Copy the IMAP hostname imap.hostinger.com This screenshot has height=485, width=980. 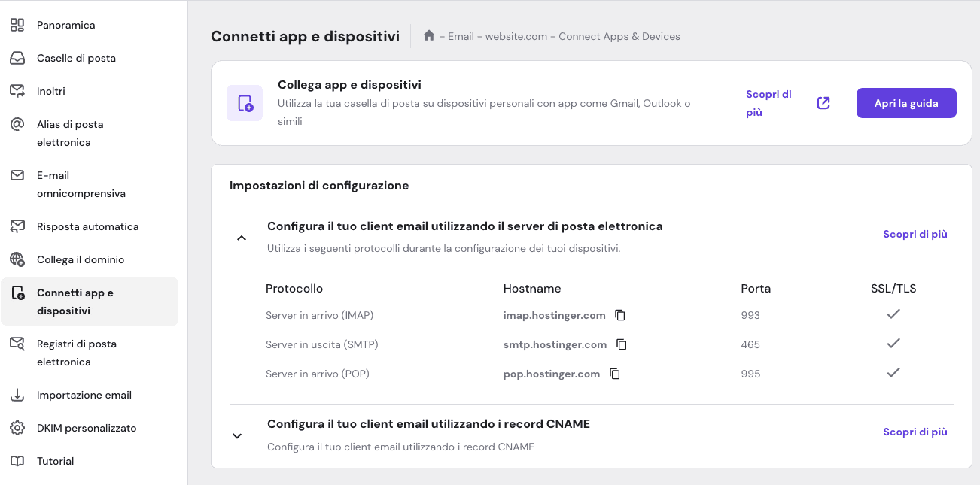coord(619,314)
